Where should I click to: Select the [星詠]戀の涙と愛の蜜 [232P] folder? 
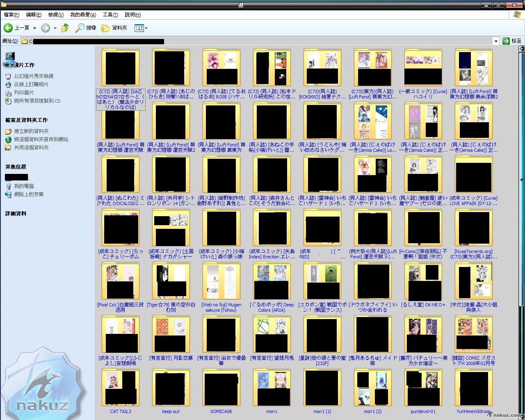(322, 340)
